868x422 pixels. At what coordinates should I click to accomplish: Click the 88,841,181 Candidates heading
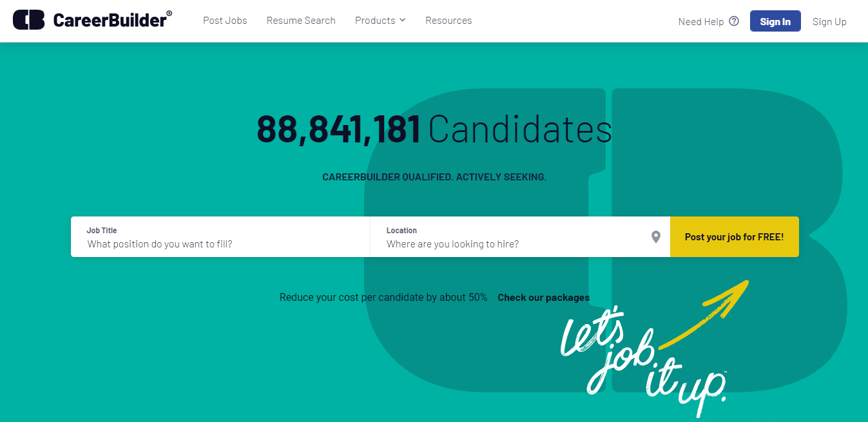(x=434, y=129)
